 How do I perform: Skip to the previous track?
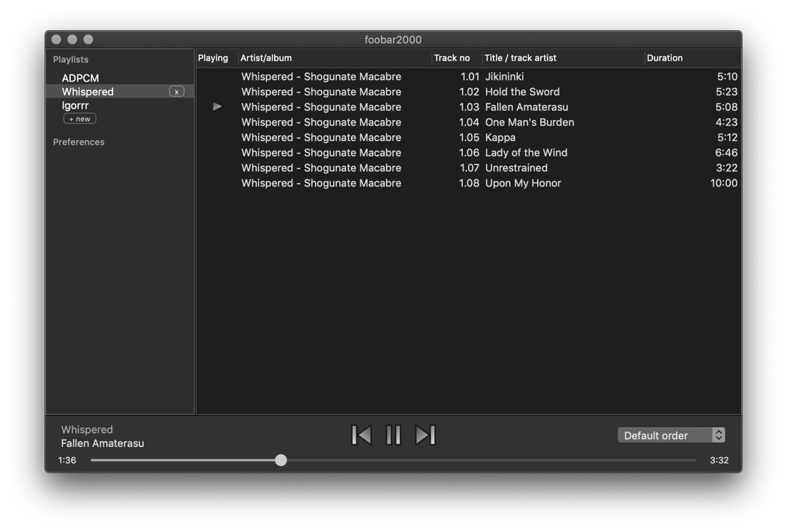pyautogui.click(x=361, y=435)
